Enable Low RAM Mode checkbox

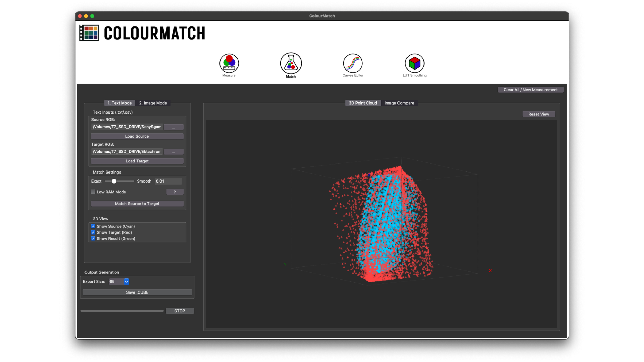93,192
